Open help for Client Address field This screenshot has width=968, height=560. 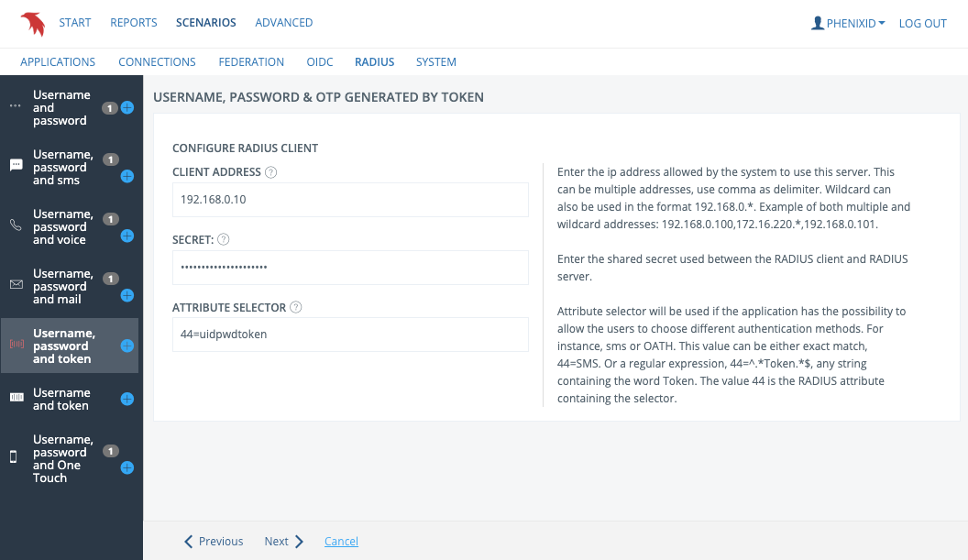(270, 172)
